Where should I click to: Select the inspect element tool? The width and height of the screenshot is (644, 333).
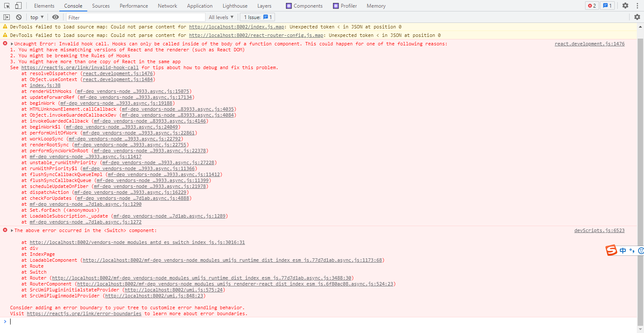pyautogui.click(x=7, y=6)
